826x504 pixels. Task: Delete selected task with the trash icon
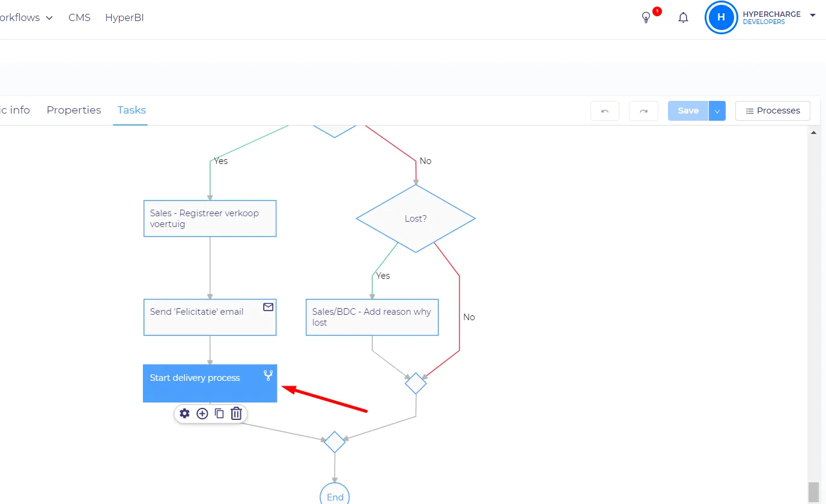[236, 413]
